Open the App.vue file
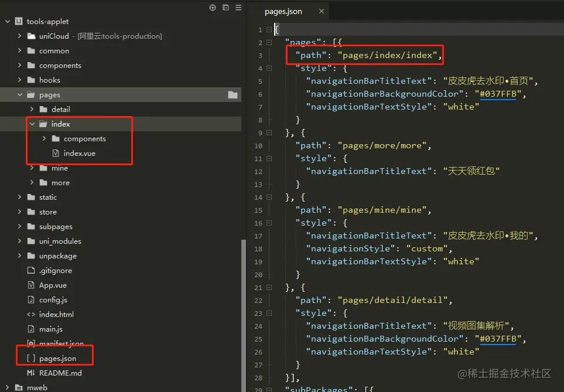 53,285
